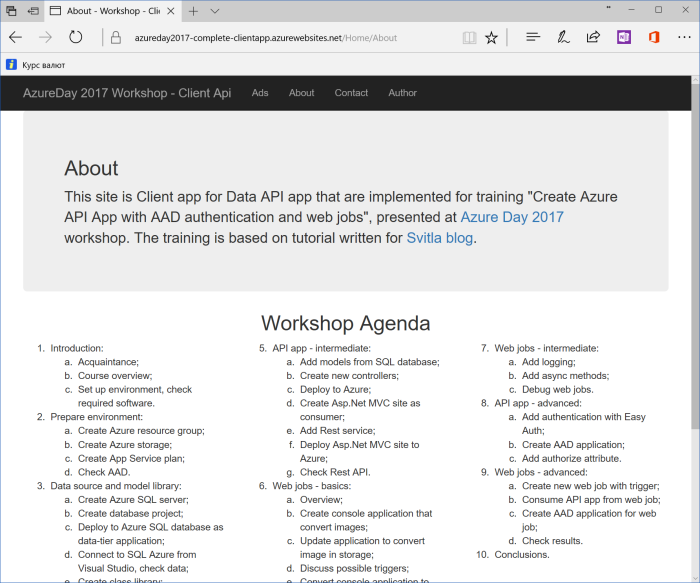The height and width of the screenshot is (583, 700).
Task: Click 'Add Rest service;' item
Action: (338, 431)
